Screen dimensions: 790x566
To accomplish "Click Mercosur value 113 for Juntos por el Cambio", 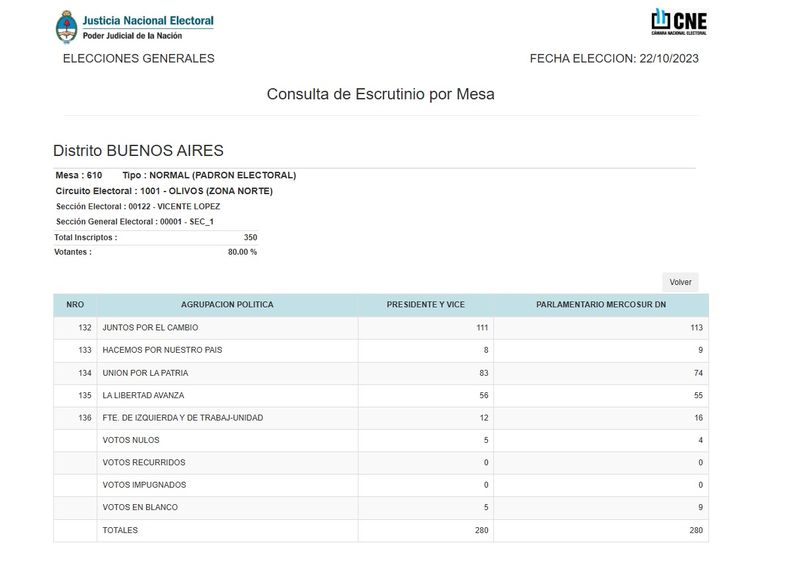I will (x=696, y=328).
